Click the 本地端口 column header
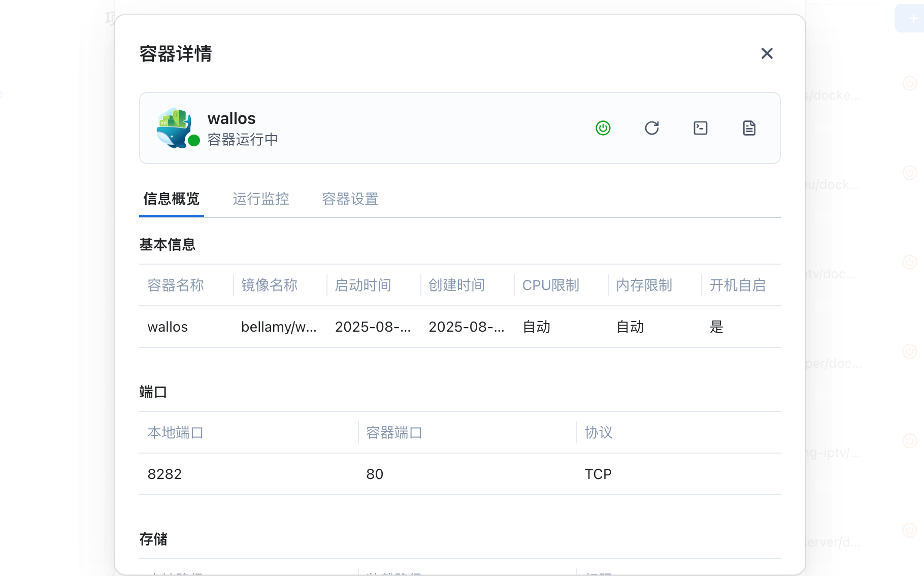Screen dimensions: 924x576 click(x=176, y=432)
